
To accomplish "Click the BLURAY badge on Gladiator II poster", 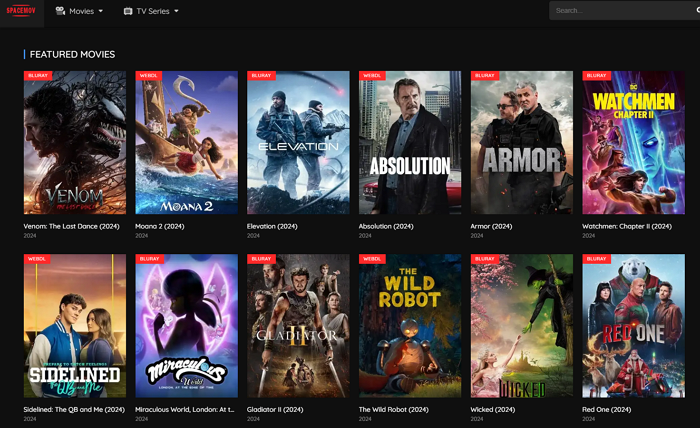I will [262, 259].
